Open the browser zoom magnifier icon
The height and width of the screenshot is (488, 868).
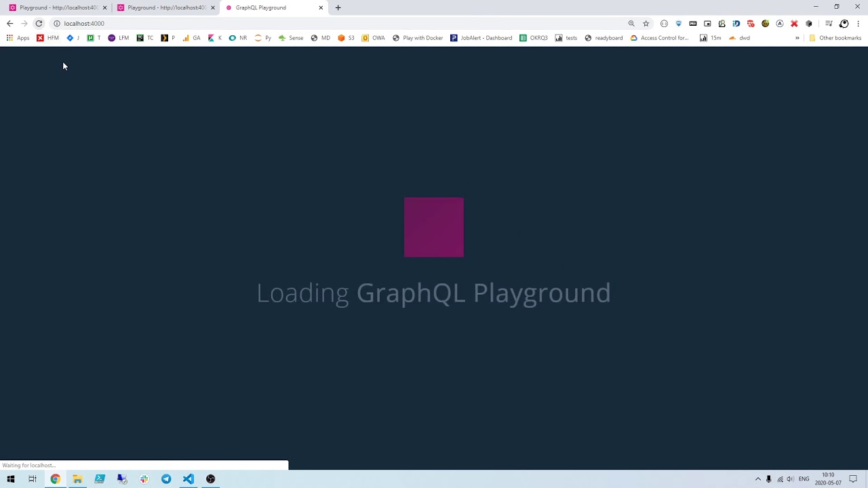point(631,23)
